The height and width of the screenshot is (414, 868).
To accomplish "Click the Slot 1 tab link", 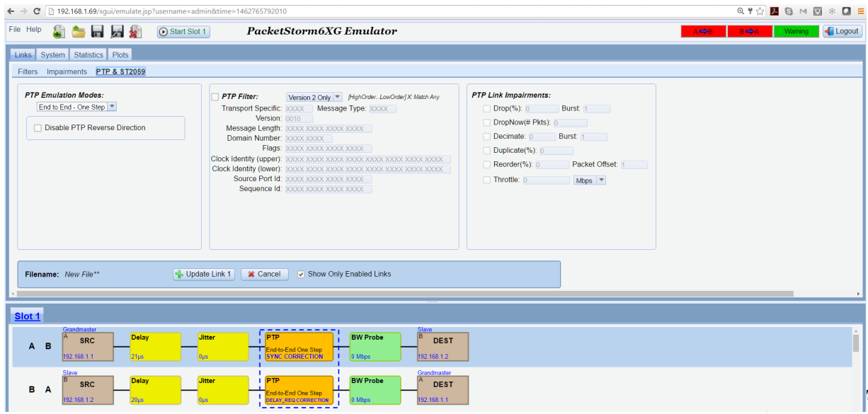I will tap(28, 316).
